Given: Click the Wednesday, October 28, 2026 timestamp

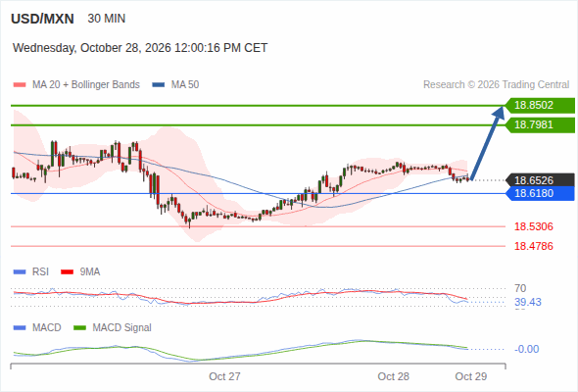Looking at the screenshot, I should pos(140,48).
